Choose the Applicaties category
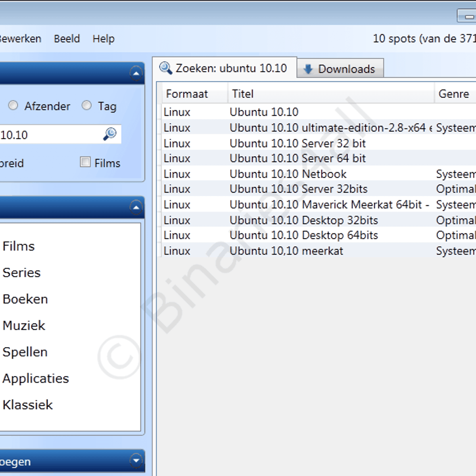This screenshot has height=476, width=476. (36, 378)
